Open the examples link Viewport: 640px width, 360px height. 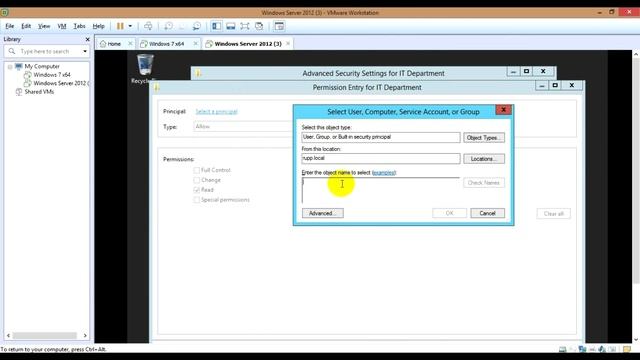[x=384, y=173]
